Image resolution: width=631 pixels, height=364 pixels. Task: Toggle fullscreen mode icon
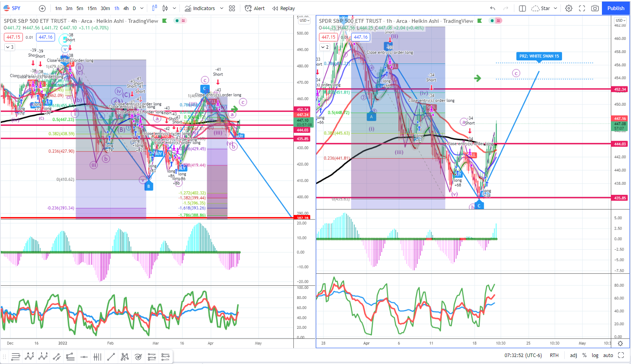click(x=582, y=9)
